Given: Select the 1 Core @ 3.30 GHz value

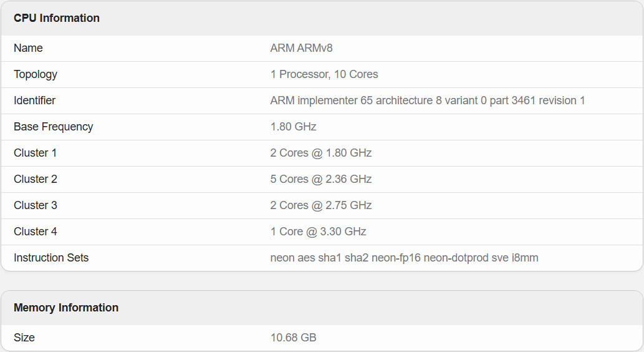Looking at the screenshot, I should 319,232.
